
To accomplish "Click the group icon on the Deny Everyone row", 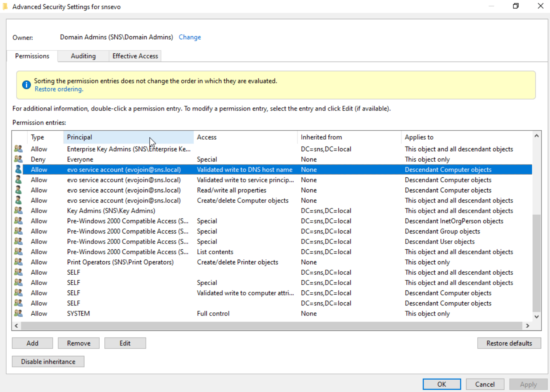I will (18, 159).
